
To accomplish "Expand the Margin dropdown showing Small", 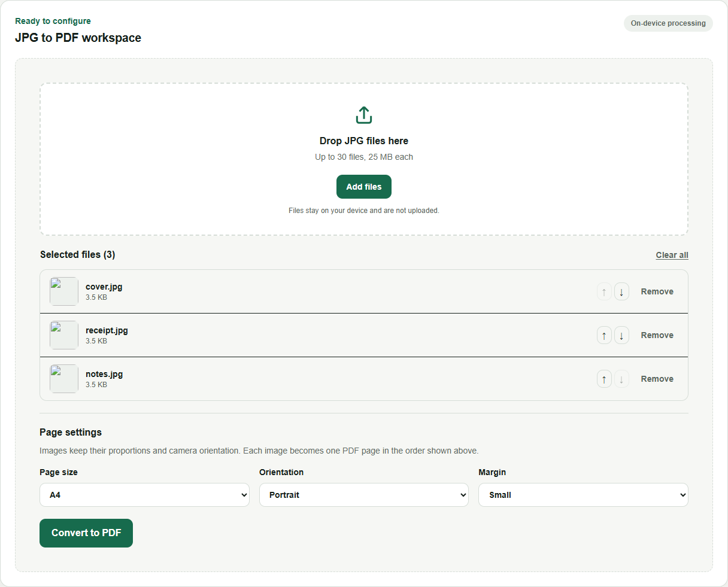I will 583,495.
